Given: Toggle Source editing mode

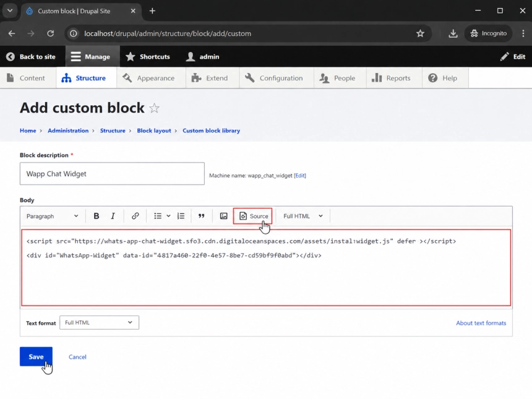Looking at the screenshot, I should point(253,216).
